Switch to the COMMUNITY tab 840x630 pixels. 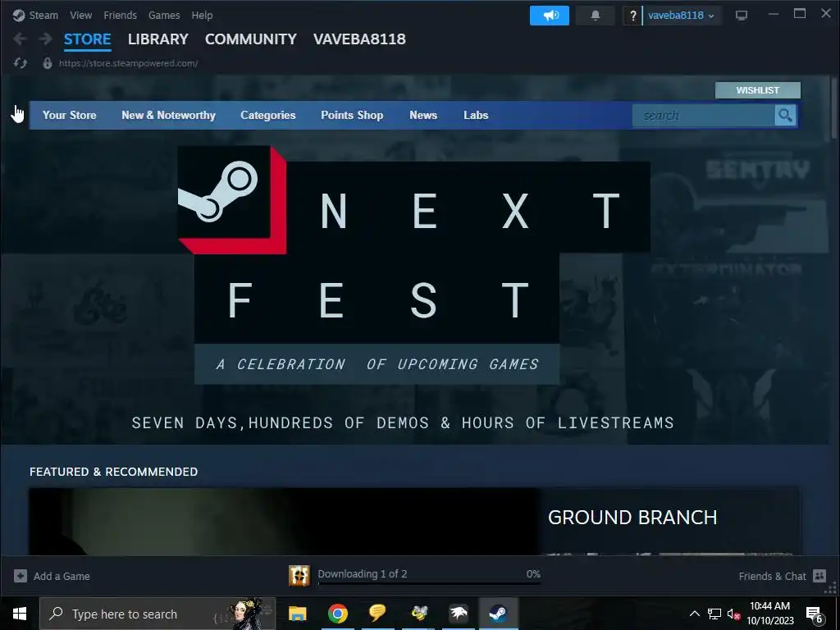251,39
